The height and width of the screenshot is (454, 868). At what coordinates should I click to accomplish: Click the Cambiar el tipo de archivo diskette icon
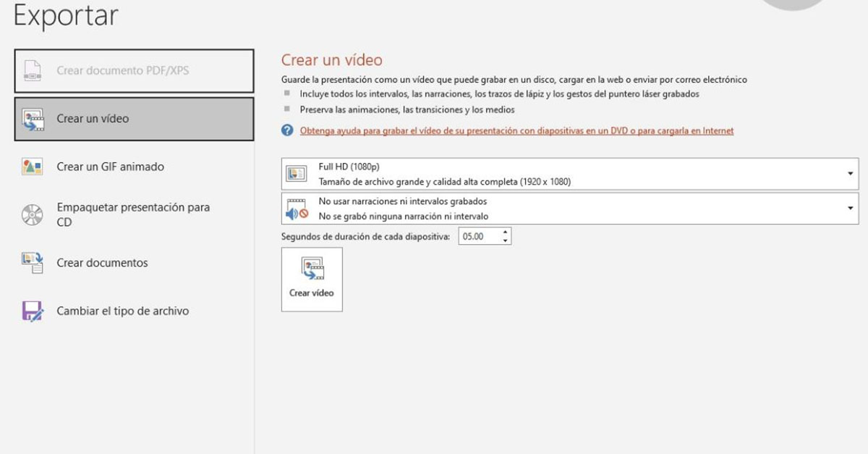tap(31, 310)
